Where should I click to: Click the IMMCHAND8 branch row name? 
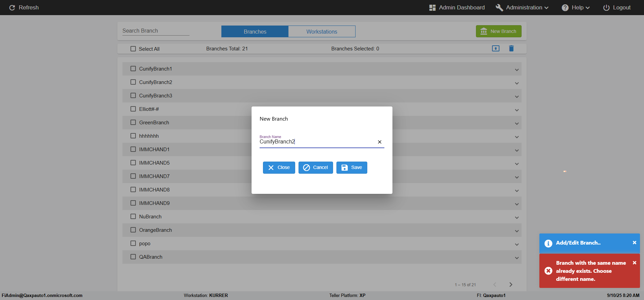(154, 189)
